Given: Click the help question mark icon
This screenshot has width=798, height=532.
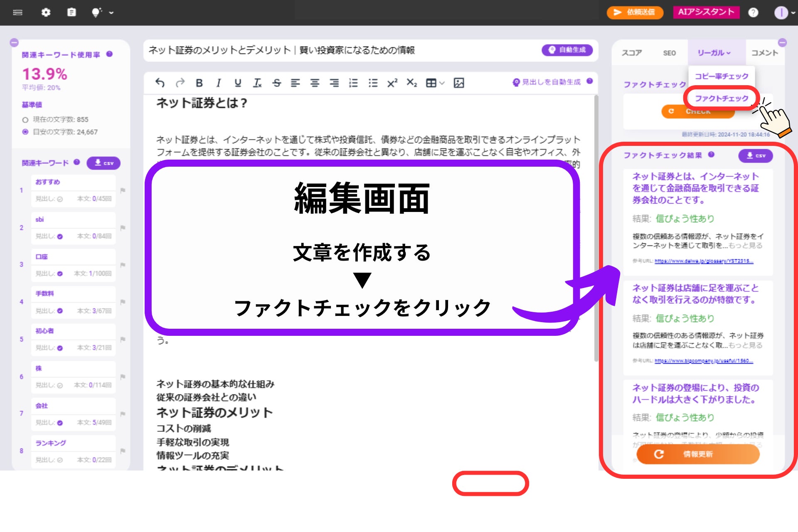Looking at the screenshot, I should pyautogui.click(x=753, y=12).
